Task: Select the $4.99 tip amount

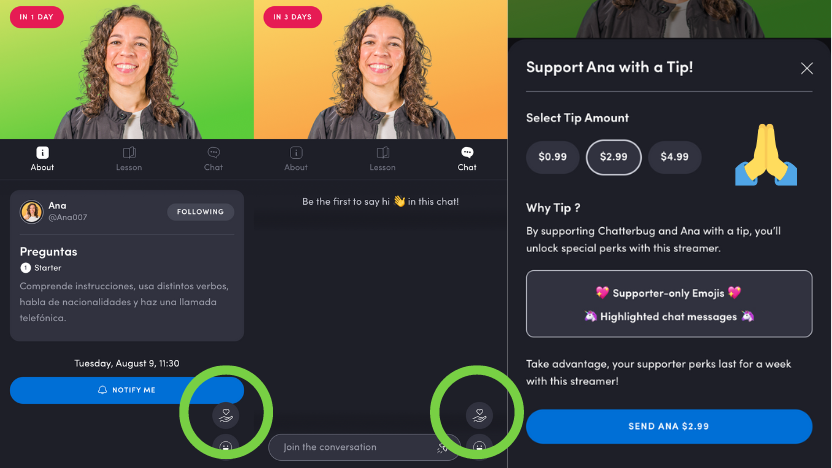Action: (x=674, y=157)
